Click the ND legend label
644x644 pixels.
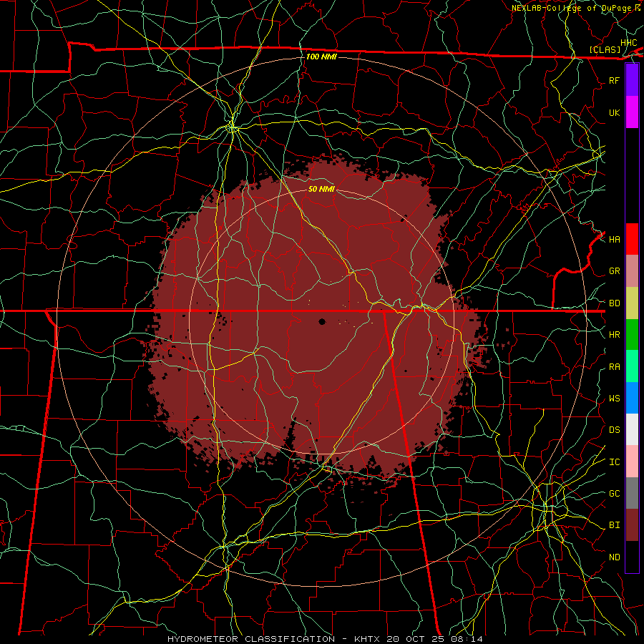tap(615, 557)
